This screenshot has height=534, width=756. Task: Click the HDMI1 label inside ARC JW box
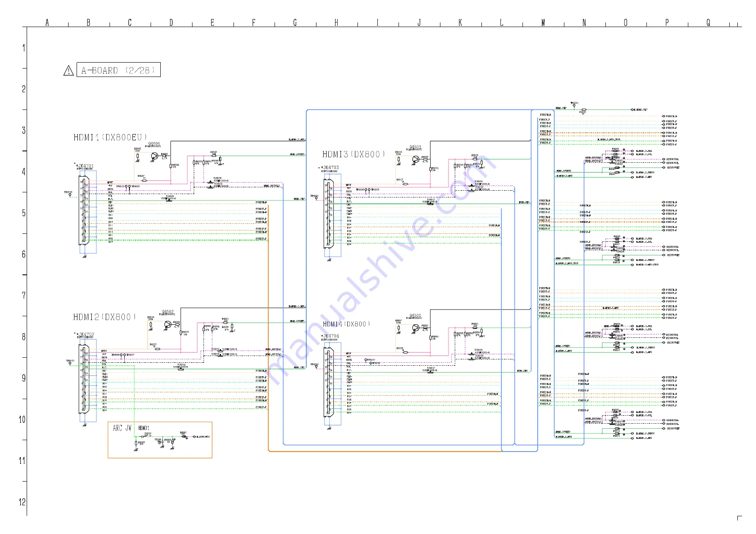[x=144, y=428]
